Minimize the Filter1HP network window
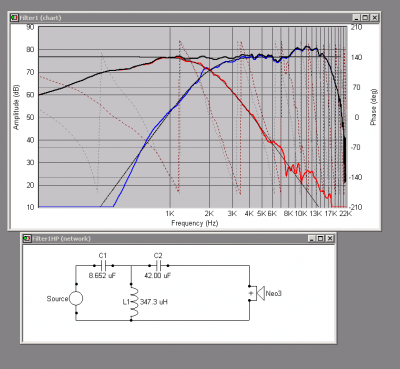Image resolution: width=400 pixels, height=369 pixels. click(x=311, y=239)
